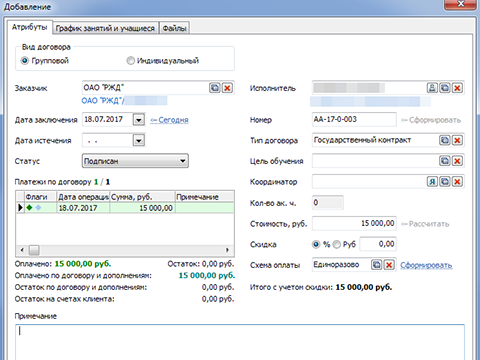Clear the Исполнитель field with red X

(x=457, y=88)
